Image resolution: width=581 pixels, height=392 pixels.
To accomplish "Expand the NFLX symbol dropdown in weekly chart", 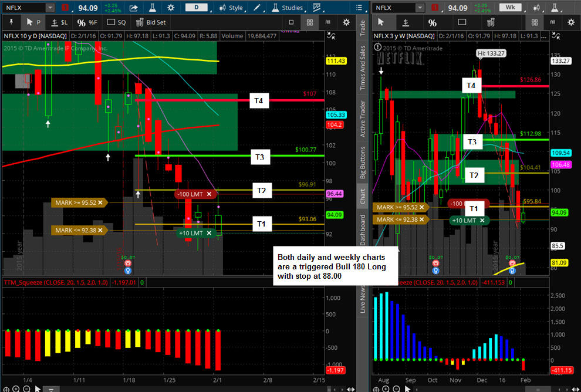I will [420, 8].
